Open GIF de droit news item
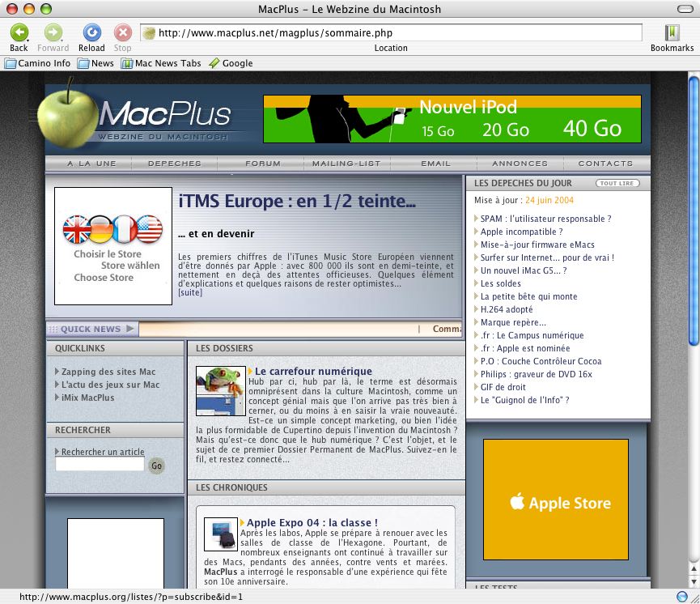The width and height of the screenshot is (700, 604). click(503, 387)
